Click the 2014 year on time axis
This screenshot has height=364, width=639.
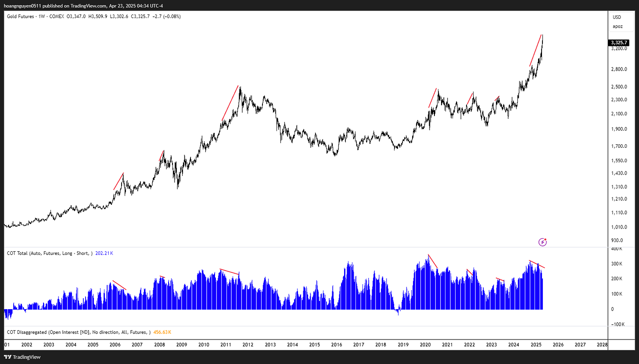pos(292,345)
